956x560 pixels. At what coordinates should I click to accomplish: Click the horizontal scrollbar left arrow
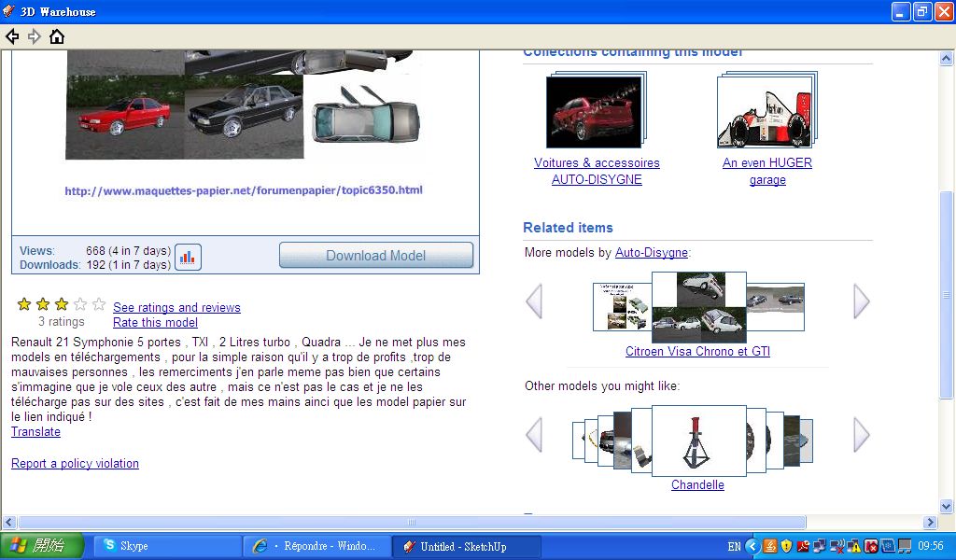click(8, 523)
